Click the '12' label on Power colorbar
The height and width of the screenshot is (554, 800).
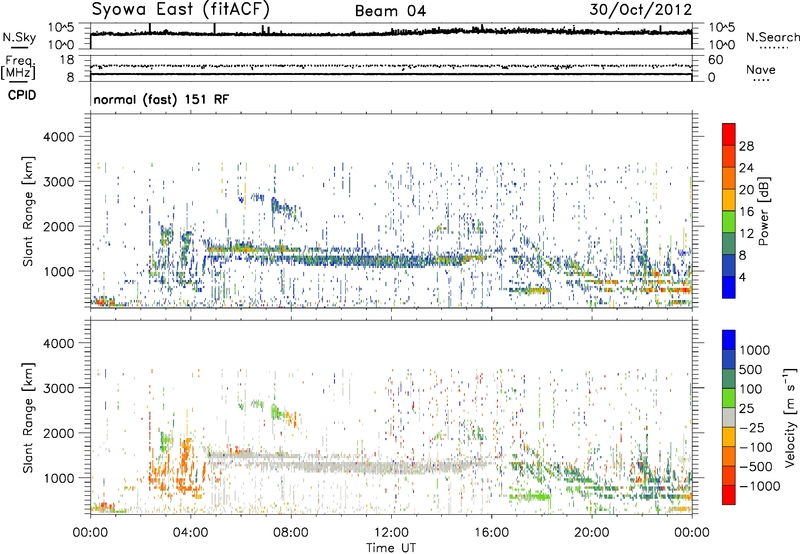pos(746,234)
